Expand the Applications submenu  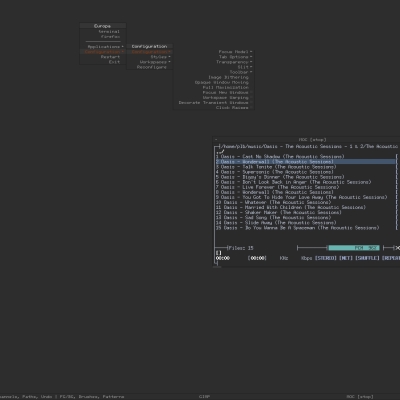(103, 47)
